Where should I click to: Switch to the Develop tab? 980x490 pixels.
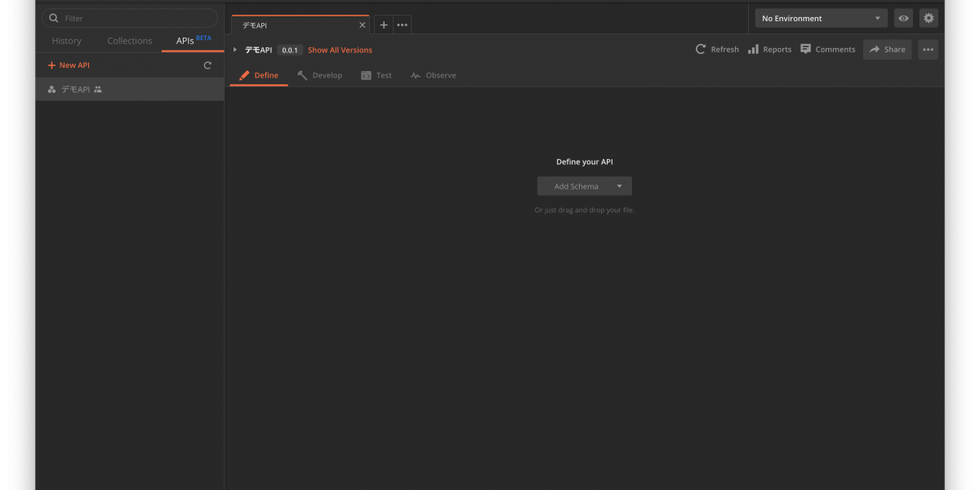[x=319, y=75]
